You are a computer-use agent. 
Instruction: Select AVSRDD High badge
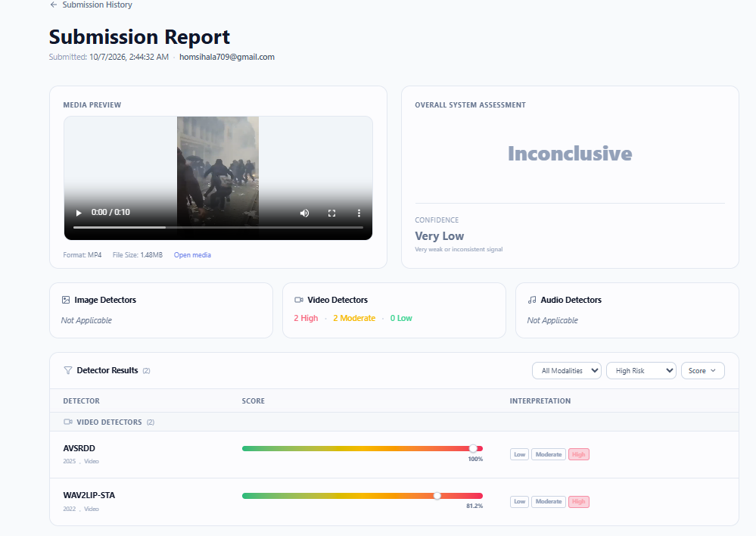click(579, 454)
